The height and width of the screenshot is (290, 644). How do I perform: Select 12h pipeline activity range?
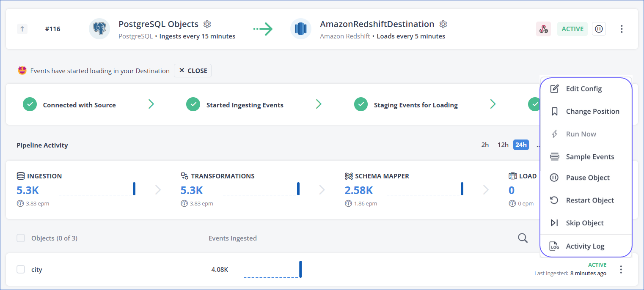pyautogui.click(x=503, y=145)
